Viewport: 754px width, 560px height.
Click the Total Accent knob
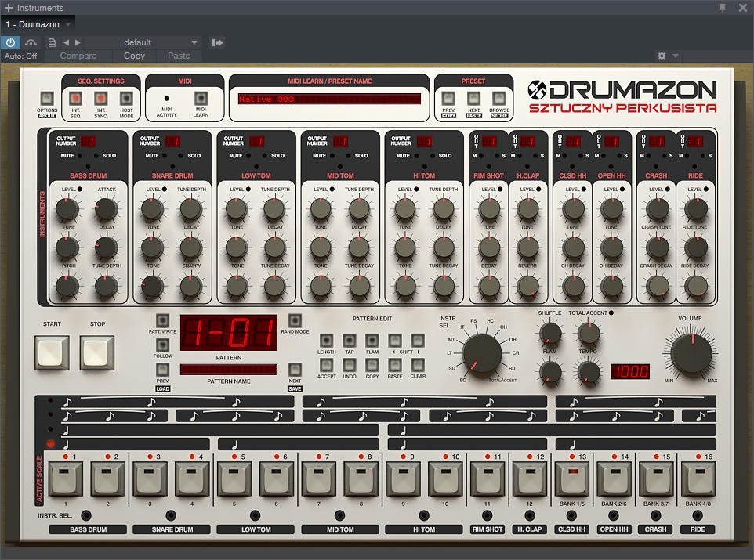[x=589, y=333]
